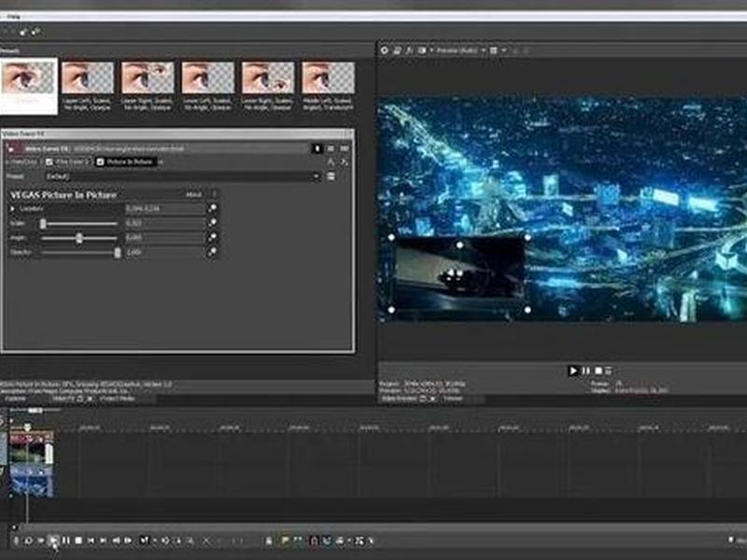Select the Default preset thumbnail
The image size is (747, 560).
[29, 86]
